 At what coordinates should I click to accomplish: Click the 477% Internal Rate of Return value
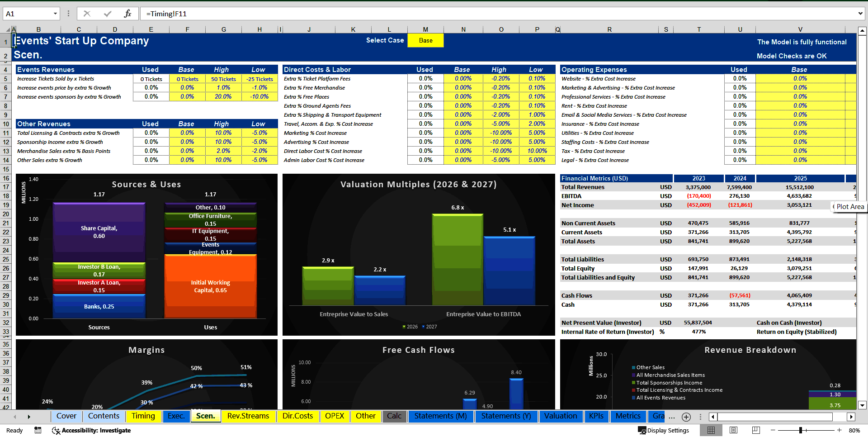698,332
